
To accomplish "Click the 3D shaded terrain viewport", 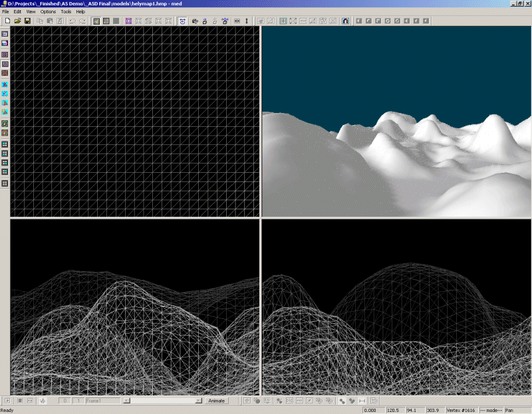I will pos(396,122).
